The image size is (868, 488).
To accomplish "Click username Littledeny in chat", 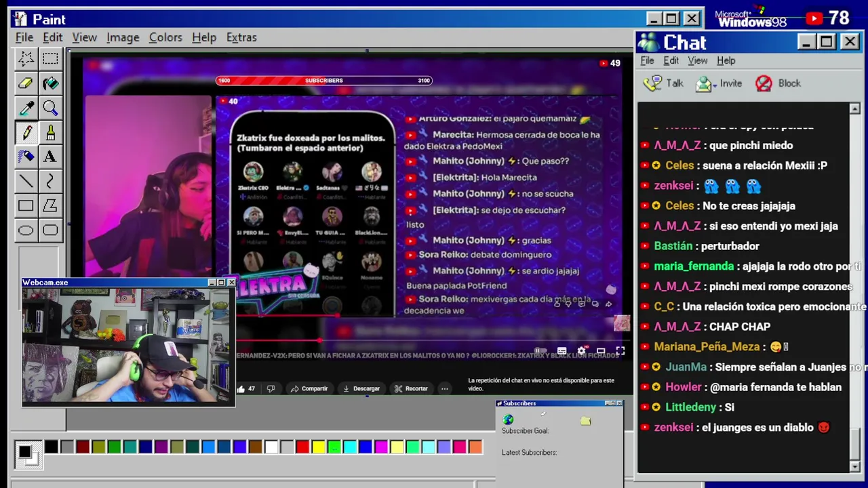I will click(690, 407).
